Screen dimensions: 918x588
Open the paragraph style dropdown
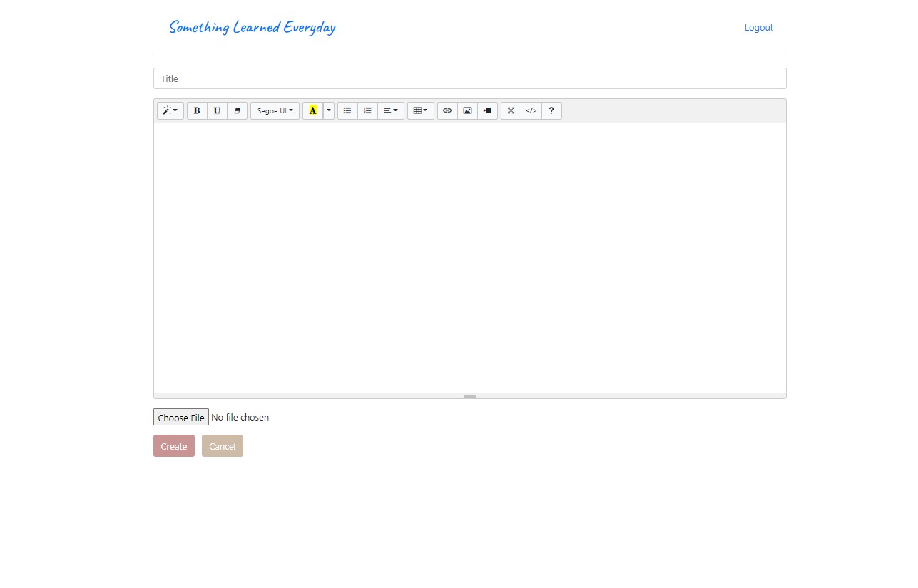(x=170, y=110)
